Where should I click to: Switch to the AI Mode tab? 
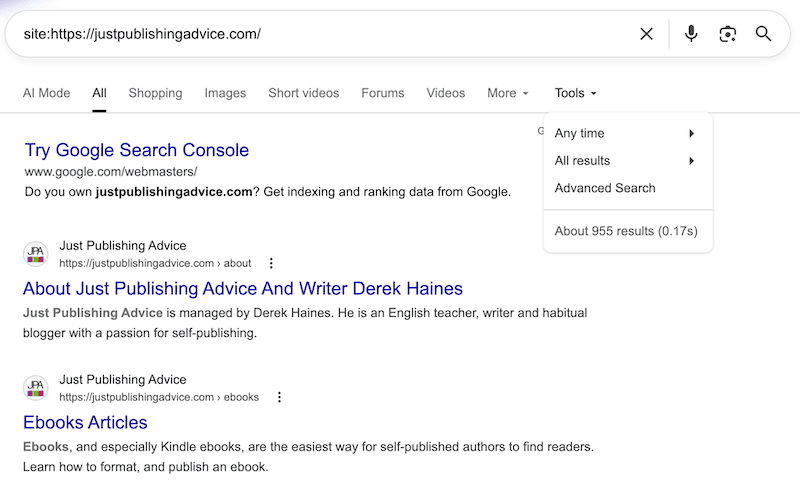coord(46,93)
